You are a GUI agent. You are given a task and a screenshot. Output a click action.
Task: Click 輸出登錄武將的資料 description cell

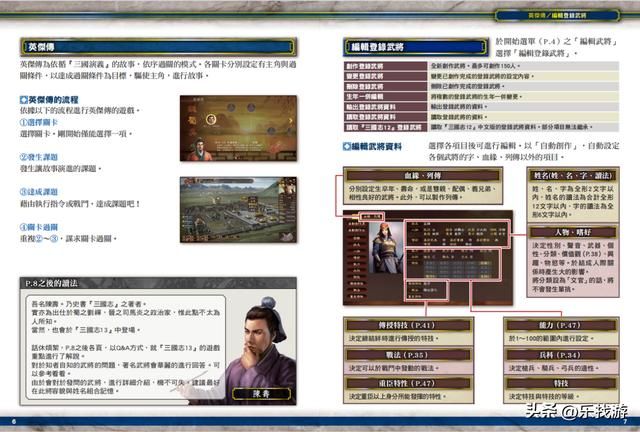pyautogui.click(x=523, y=107)
